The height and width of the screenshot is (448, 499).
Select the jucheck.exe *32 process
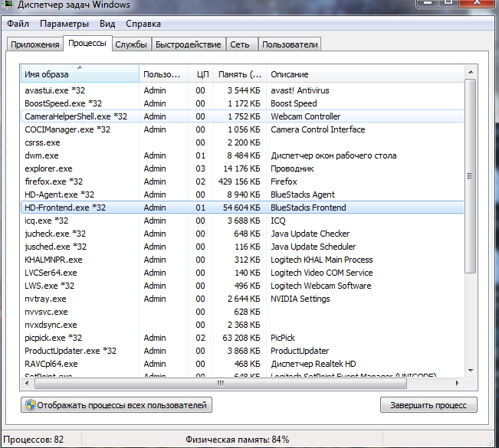pyautogui.click(x=242, y=234)
